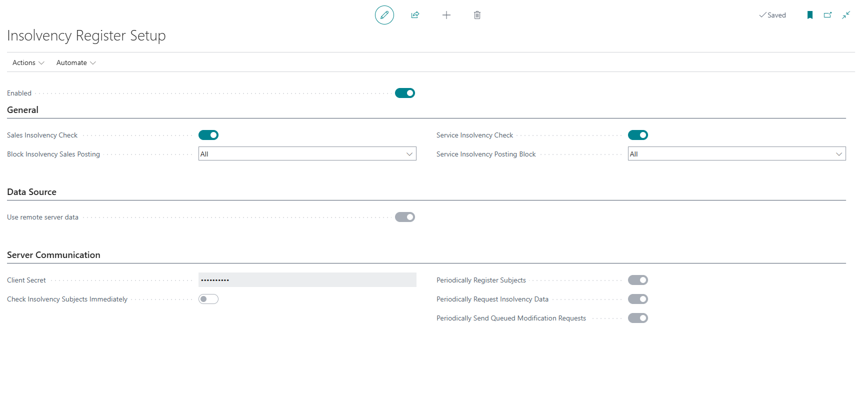The image size is (868, 396).
Task: Open page in new window icon
Action: click(828, 15)
